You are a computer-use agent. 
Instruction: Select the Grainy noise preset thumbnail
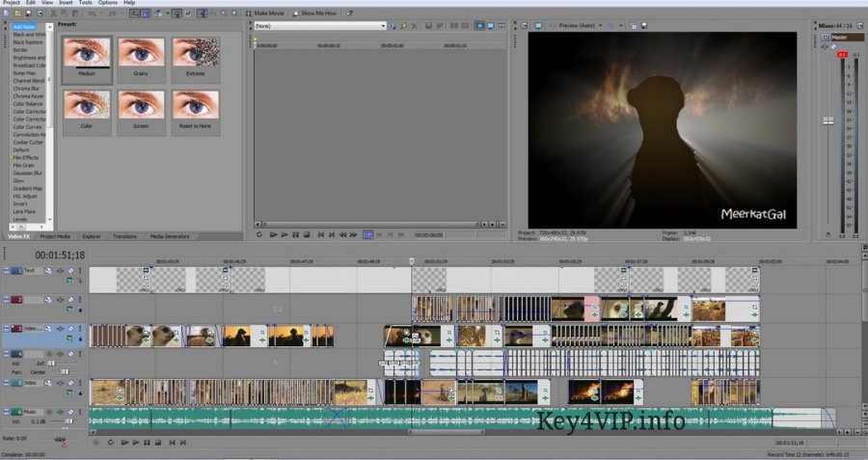coord(141,60)
